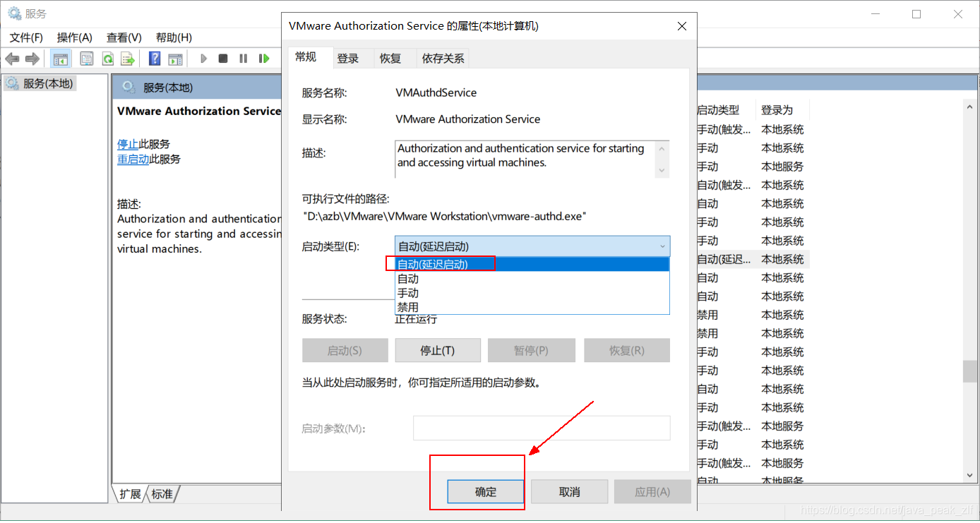Click the Stop Service square icon
Viewport: 980px width, 523px height.
click(x=223, y=59)
